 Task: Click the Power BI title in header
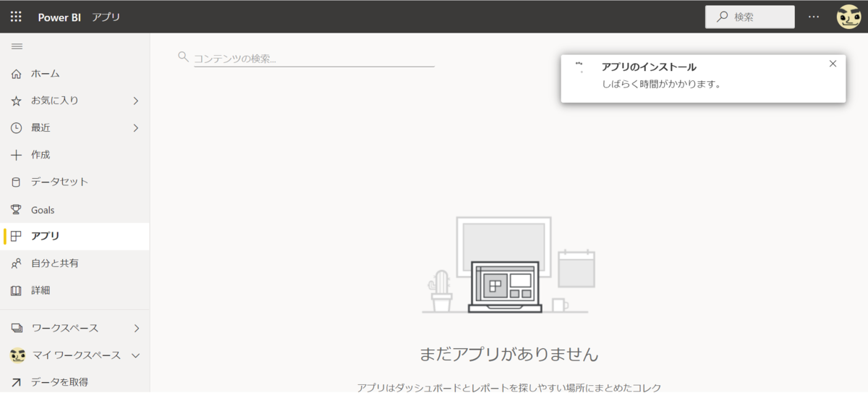pos(59,17)
